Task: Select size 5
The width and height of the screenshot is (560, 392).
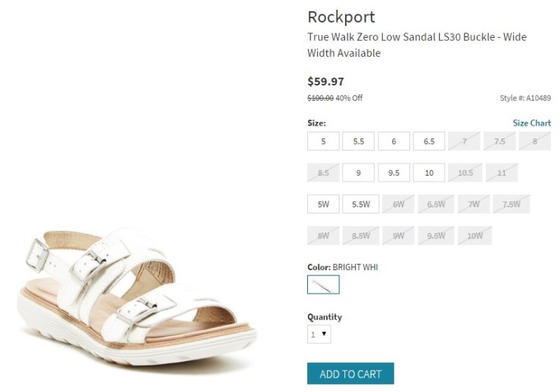Action: point(323,142)
